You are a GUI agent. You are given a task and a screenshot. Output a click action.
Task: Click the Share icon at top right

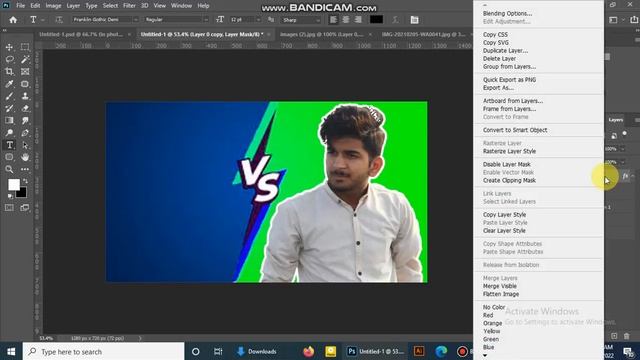pos(634,20)
